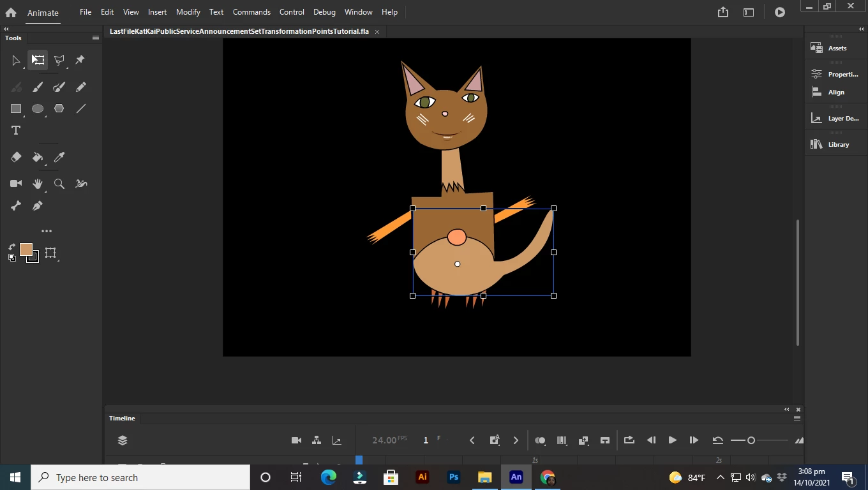Enable the timeline camera layer
This screenshot has width=868, height=490.
point(296,440)
